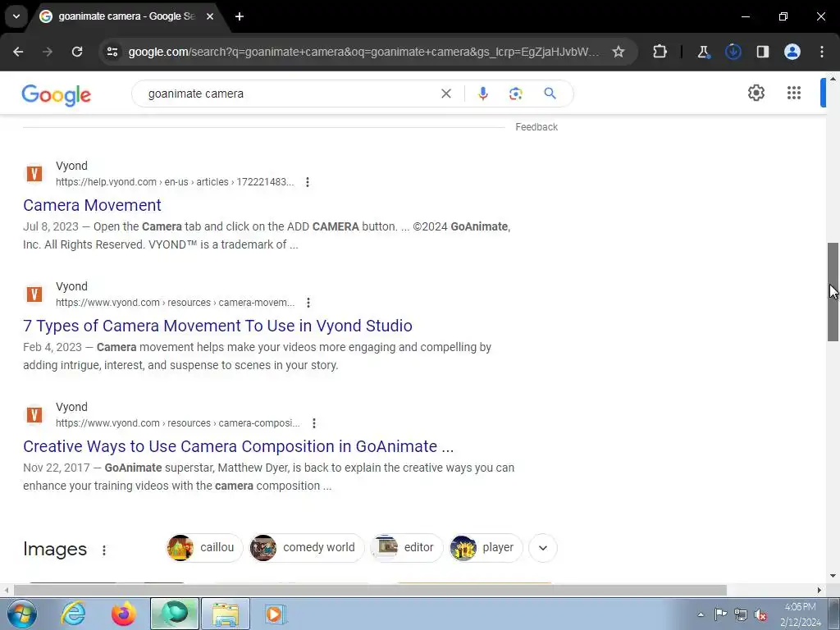Viewport: 840px width, 630px height.
Task: Open File Explorer from taskbar
Action: (226, 614)
